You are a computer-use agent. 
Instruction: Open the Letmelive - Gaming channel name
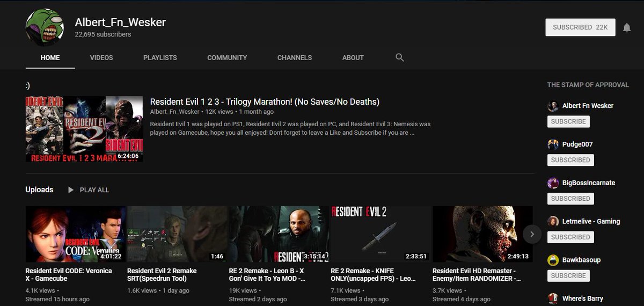click(x=591, y=221)
